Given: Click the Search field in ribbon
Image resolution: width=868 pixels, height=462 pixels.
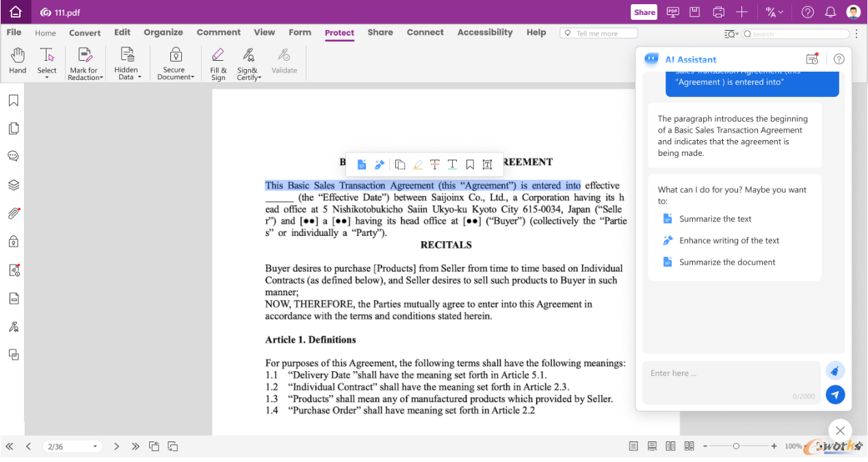Looking at the screenshot, I should point(795,33).
